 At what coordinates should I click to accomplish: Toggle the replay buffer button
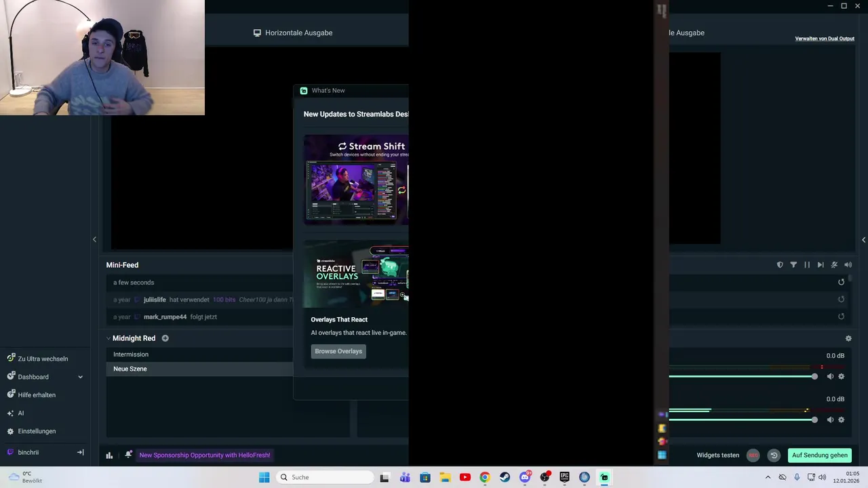(774, 455)
